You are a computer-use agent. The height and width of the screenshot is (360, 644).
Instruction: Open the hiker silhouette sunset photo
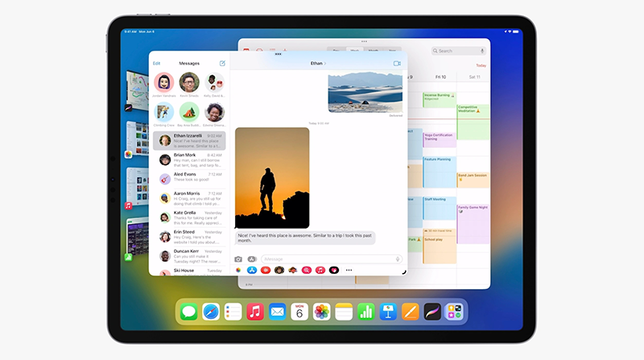272,178
